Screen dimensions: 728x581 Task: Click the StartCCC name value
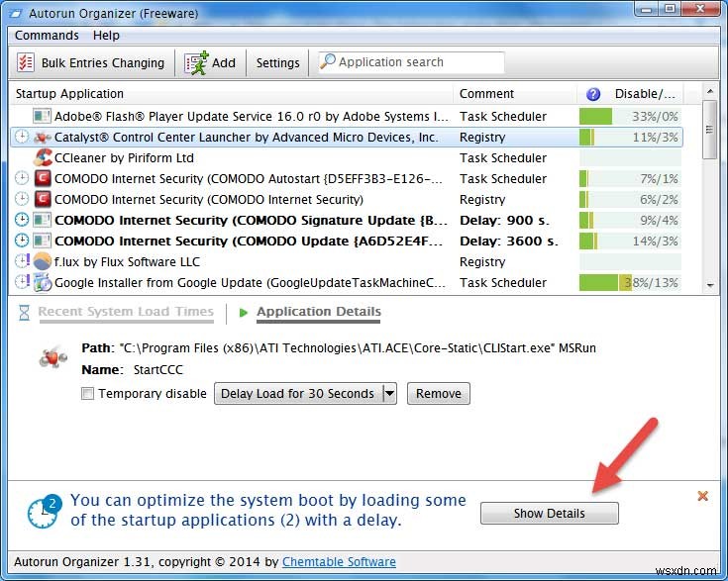click(x=158, y=370)
